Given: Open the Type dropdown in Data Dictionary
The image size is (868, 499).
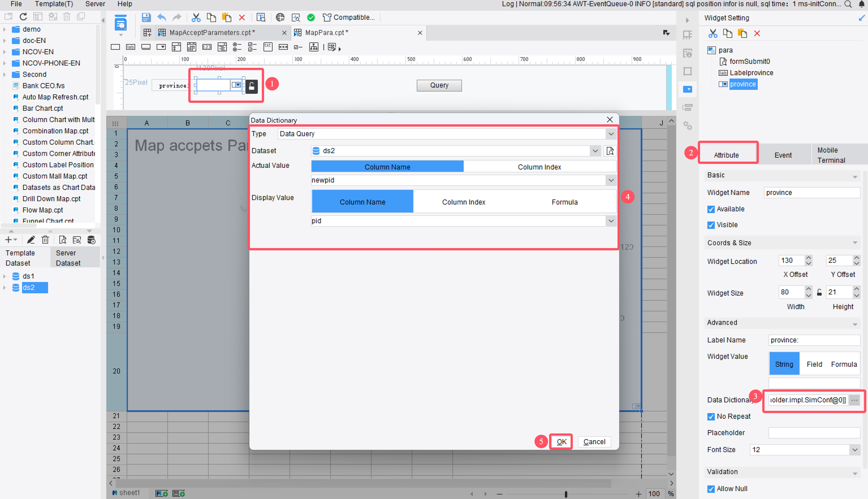Looking at the screenshot, I should [x=611, y=134].
